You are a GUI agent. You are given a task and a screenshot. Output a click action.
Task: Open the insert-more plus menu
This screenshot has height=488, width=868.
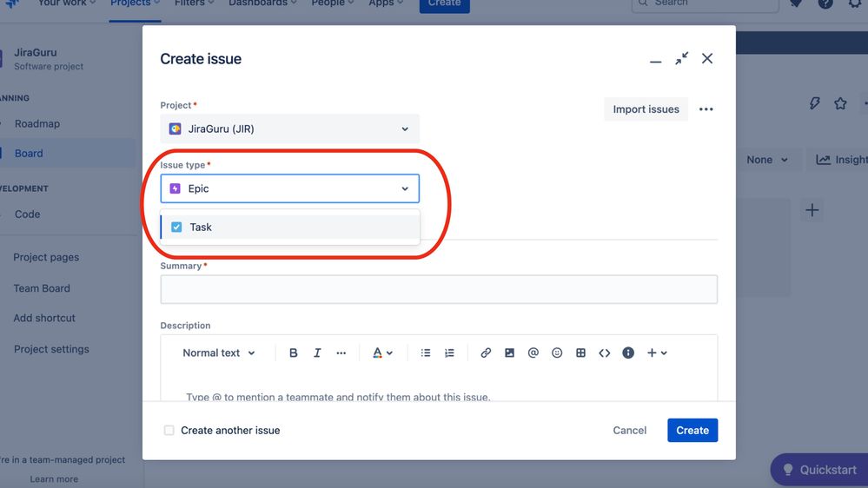click(x=657, y=353)
